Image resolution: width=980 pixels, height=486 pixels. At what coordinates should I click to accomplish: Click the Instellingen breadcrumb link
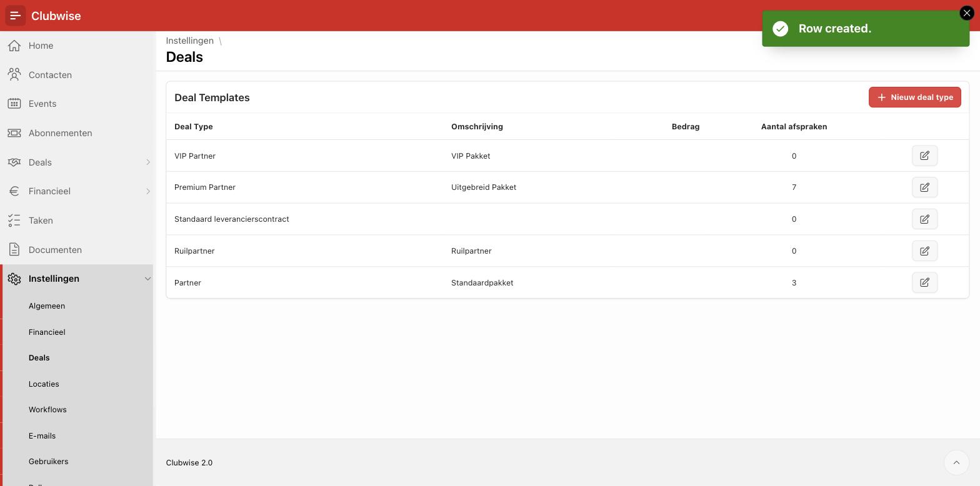pos(189,41)
